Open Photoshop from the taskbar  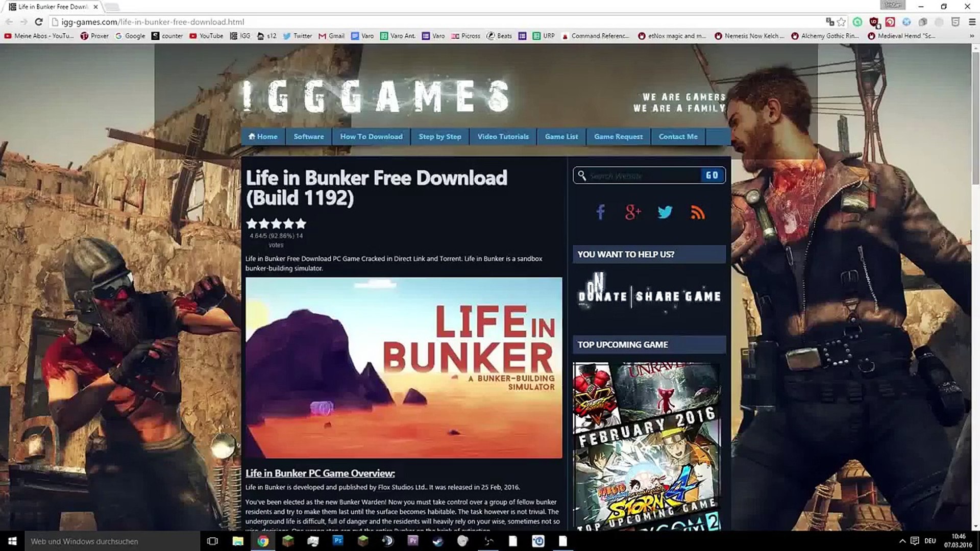[338, 541]
